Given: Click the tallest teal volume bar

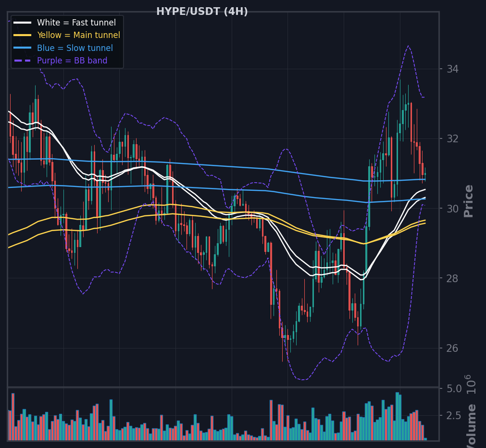Looking at the screenshot, I should [x=398, y=416].
